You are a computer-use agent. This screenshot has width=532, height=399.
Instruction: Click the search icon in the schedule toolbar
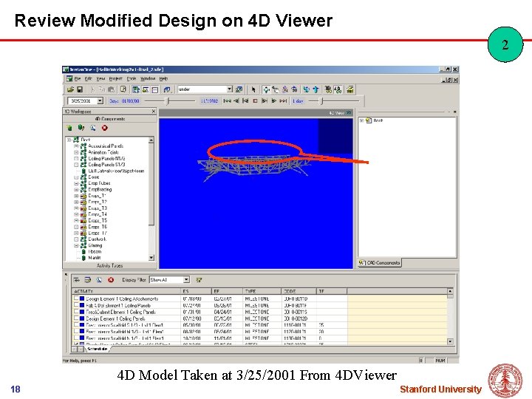click(99, 280)
